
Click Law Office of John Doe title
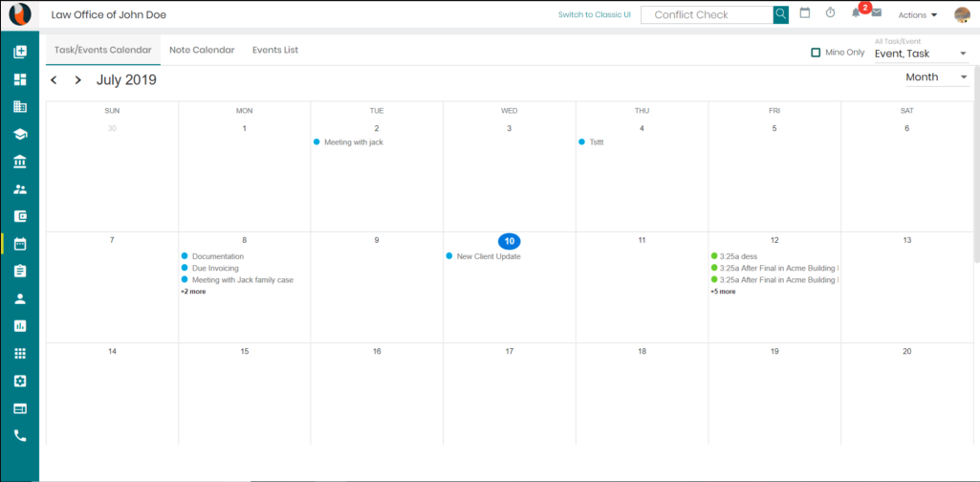click(x=109, y=14)
